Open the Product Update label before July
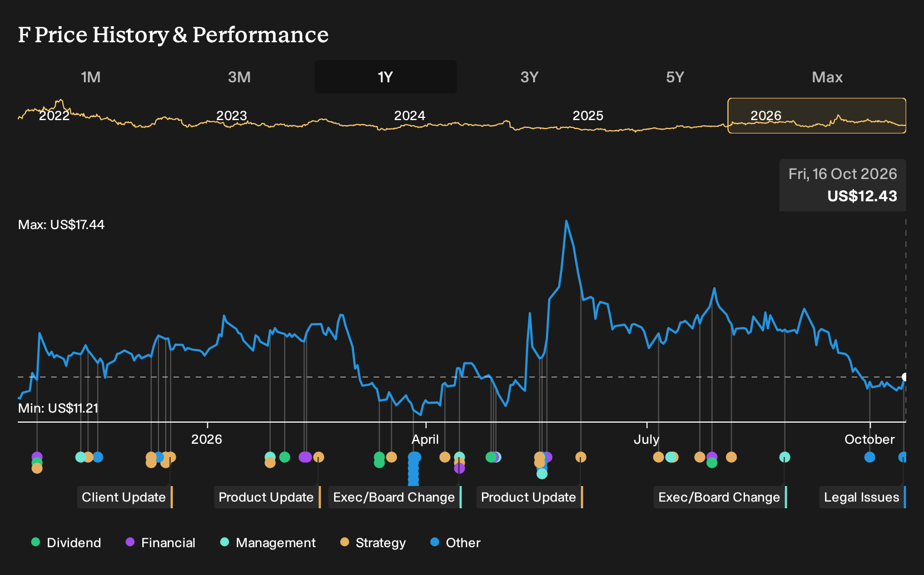 [x=530, y=497]
